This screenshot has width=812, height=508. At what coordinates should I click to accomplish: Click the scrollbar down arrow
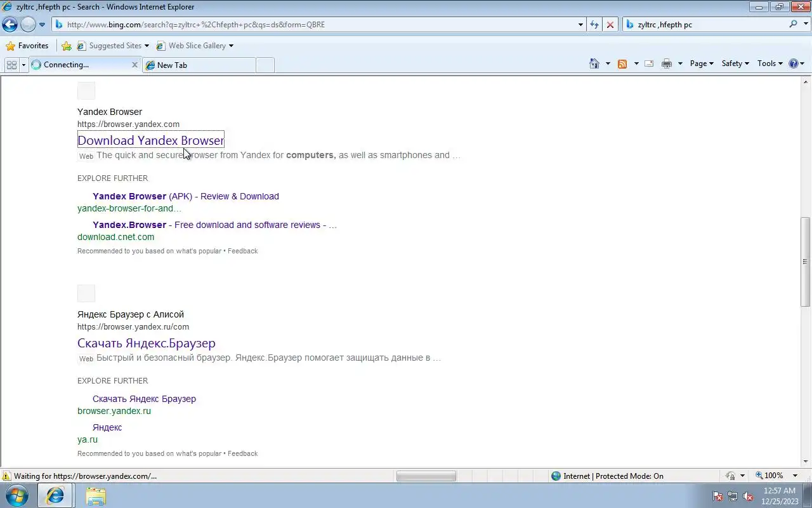pyautogui.click(x=806, y=462)
